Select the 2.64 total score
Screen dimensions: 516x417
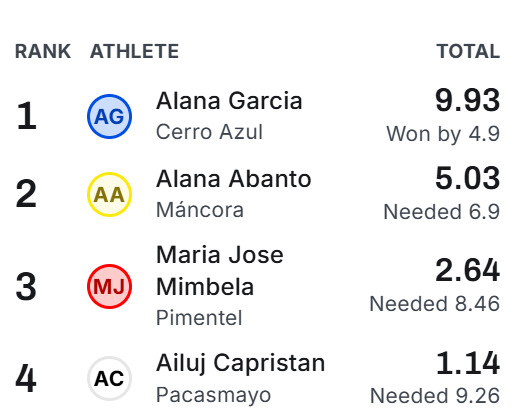(467, 270)
